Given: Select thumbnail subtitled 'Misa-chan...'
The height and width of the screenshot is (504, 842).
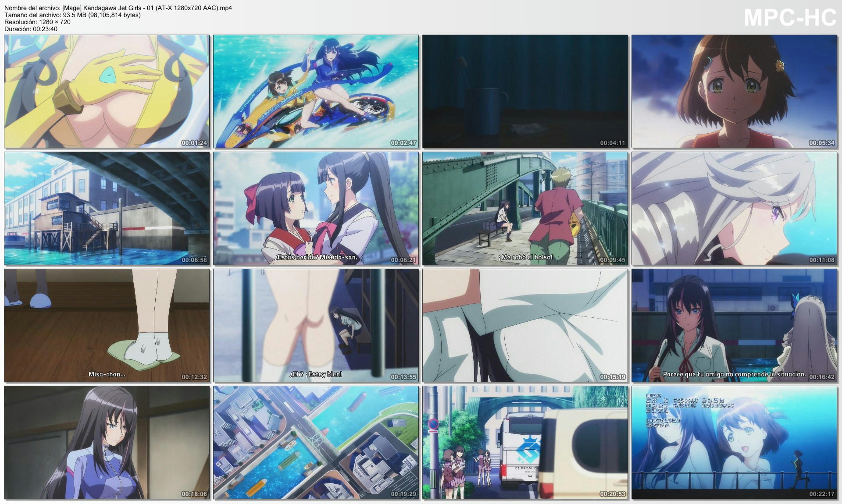Looking at the screenshot, I should pyautogui.click(x=107, y=326).
